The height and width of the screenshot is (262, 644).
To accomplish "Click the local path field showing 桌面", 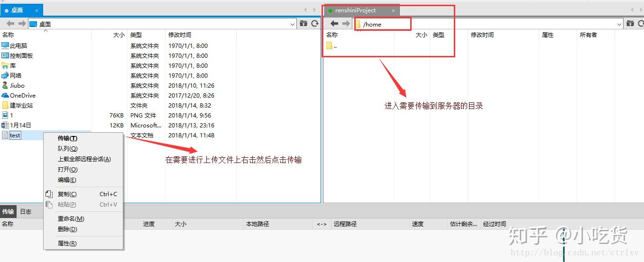I will 162,24.
